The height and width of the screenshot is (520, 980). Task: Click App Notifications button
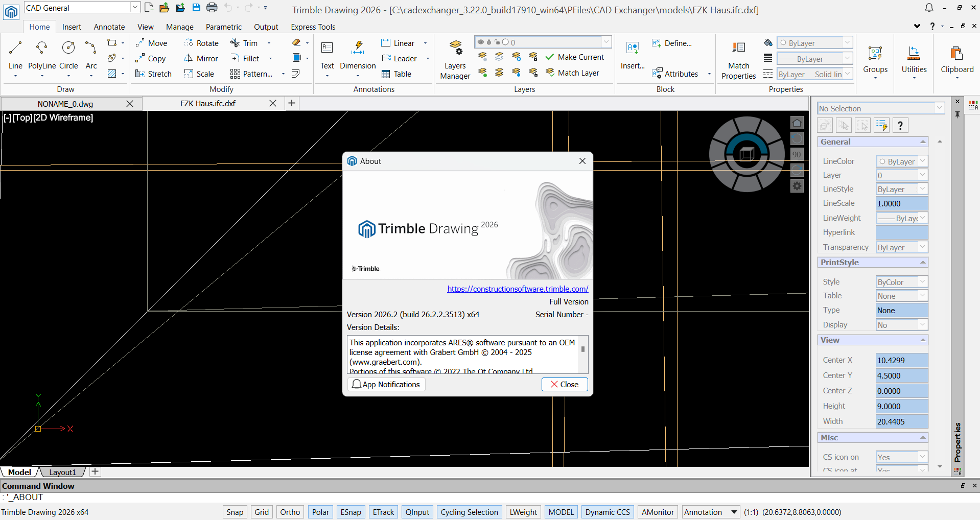386,385
